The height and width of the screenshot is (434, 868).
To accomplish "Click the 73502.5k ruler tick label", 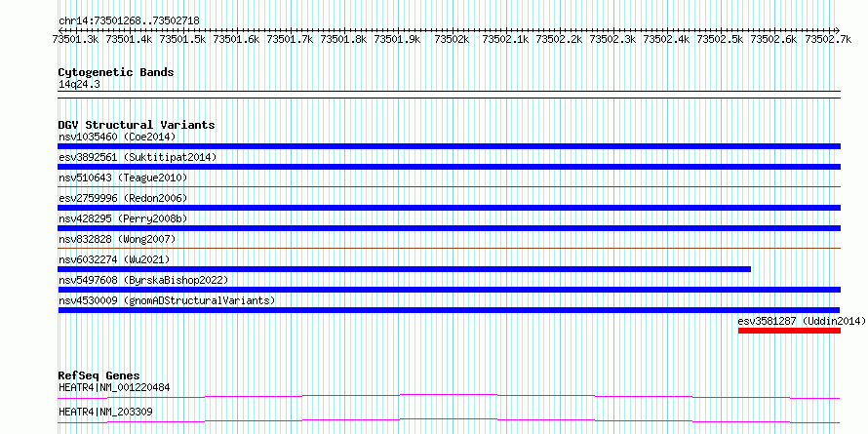I will tap(720, 39).
